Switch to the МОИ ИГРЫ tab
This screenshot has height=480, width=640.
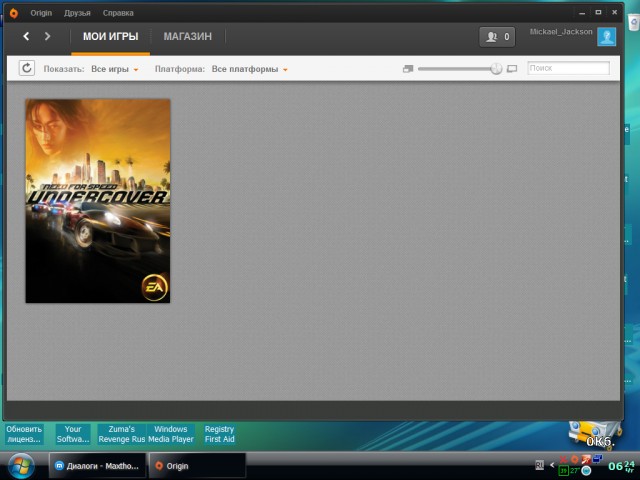coord(110,37)
